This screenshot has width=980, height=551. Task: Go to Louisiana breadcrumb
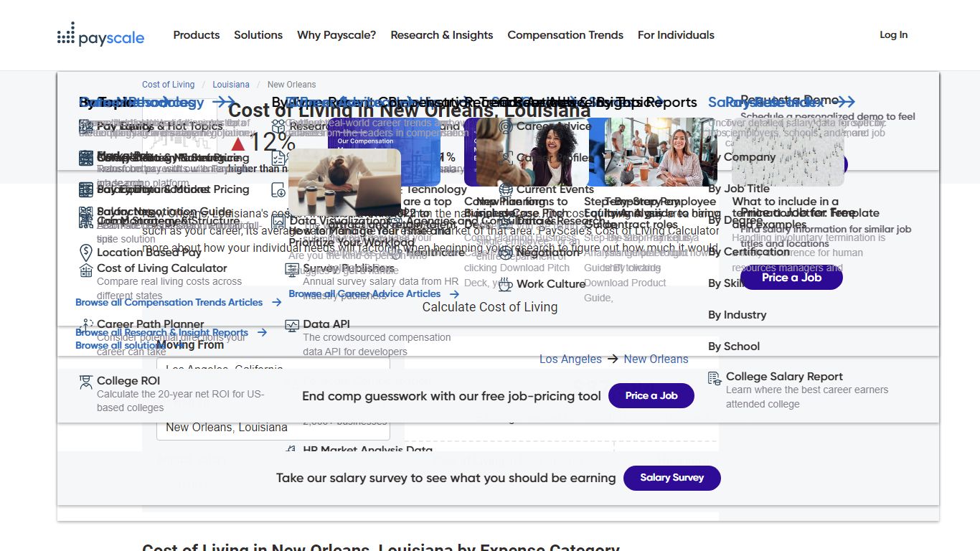231,85
